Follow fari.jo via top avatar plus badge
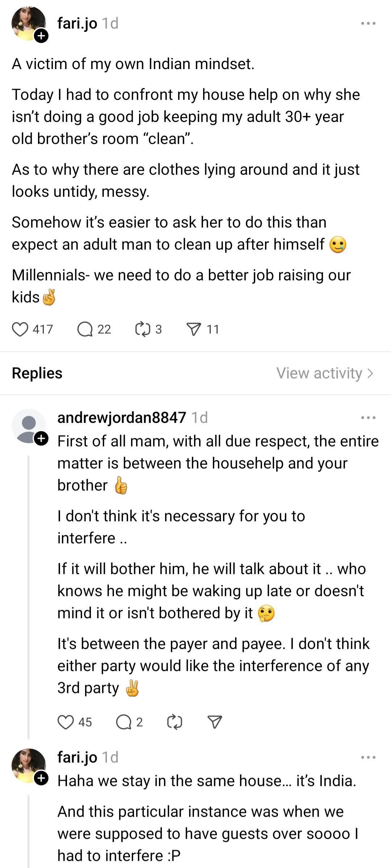Screen dimensions: 391x868 click(x=41, y=36)
